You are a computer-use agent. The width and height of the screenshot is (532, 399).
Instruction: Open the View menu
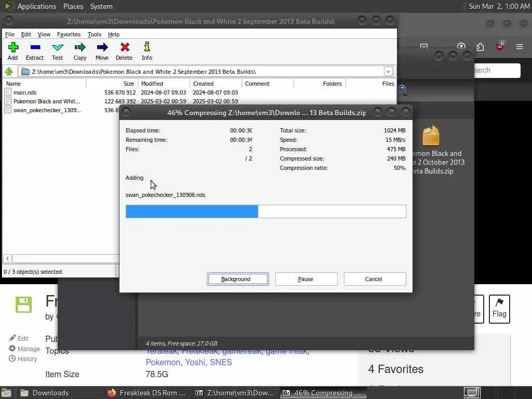[44, 34]
